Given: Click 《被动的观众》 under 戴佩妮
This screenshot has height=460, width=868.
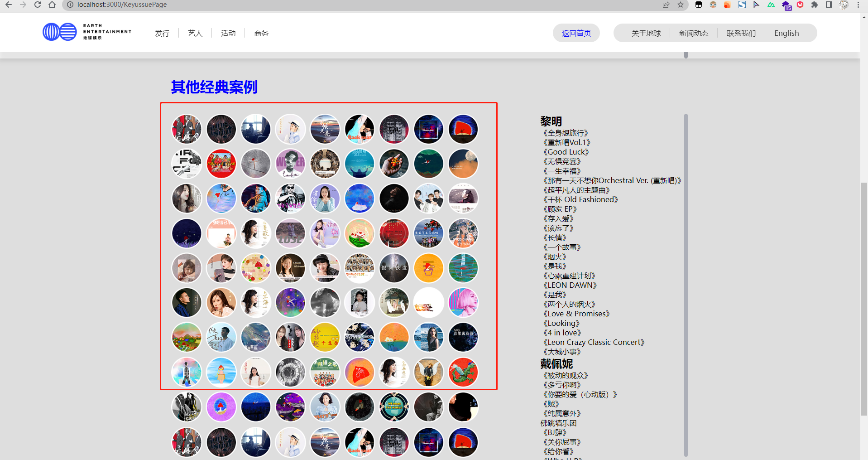Looking at the screenshot, I should tap(566, 375).
